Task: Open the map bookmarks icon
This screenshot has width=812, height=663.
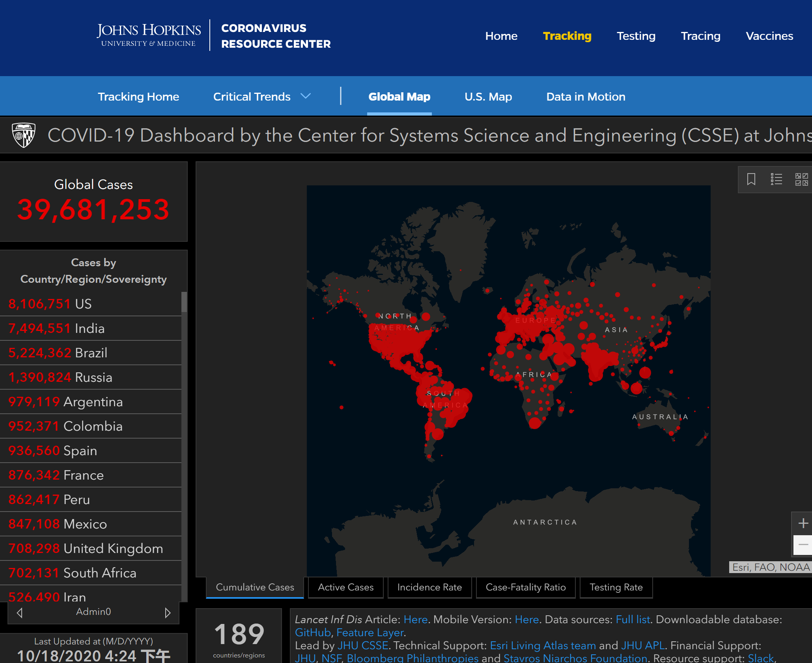Action: [751, 179]
